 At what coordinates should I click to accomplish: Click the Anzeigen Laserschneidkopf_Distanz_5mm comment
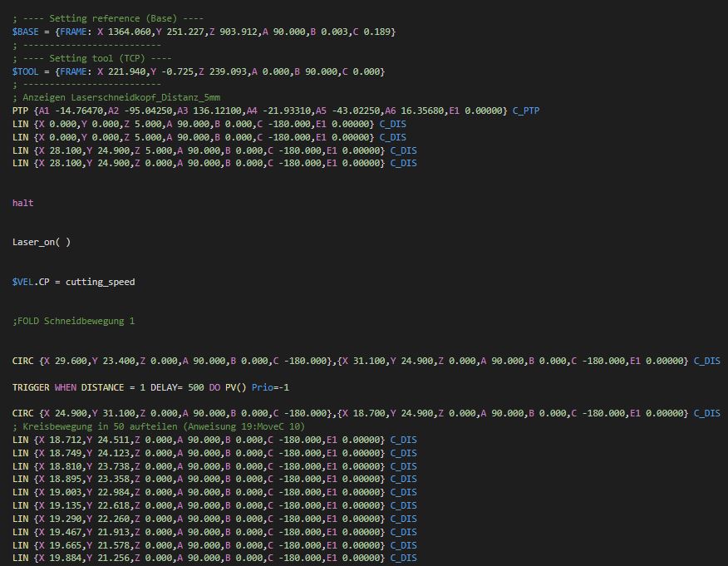pos(121,97)
